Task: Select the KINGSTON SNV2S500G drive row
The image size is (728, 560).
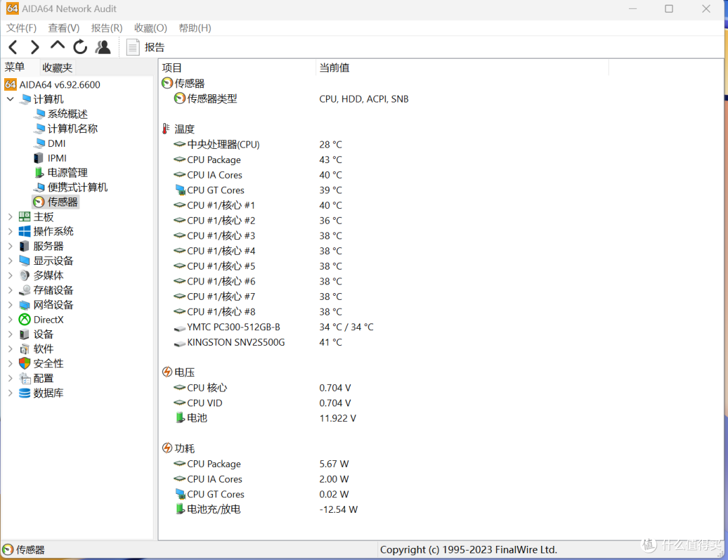Action: pos(257,342)
